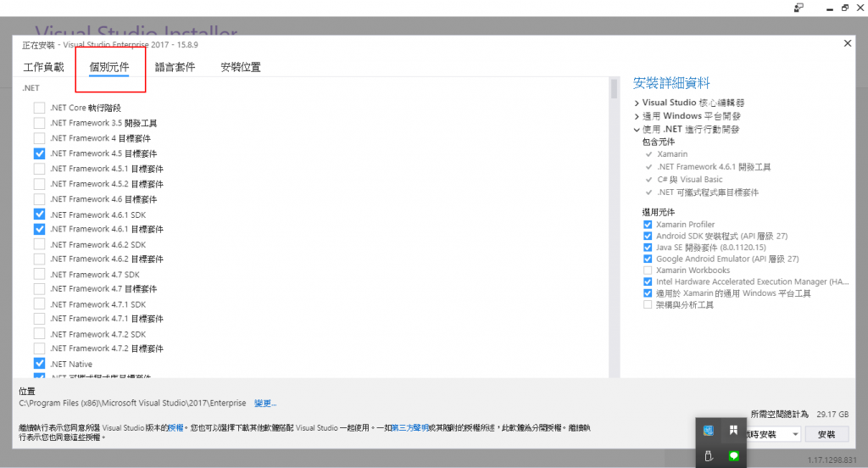
Task: Click the feedback icon in the title bar
Action: coord(798,8)
